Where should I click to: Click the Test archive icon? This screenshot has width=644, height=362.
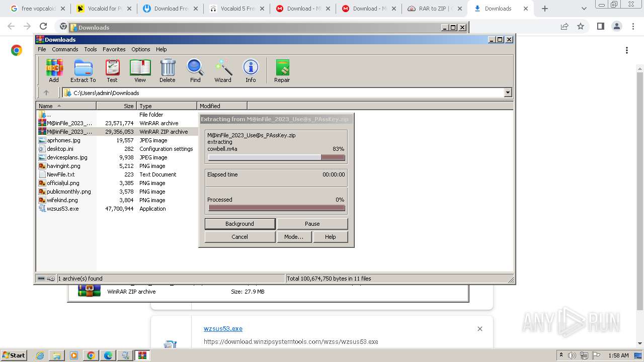(x=112, y=70)
